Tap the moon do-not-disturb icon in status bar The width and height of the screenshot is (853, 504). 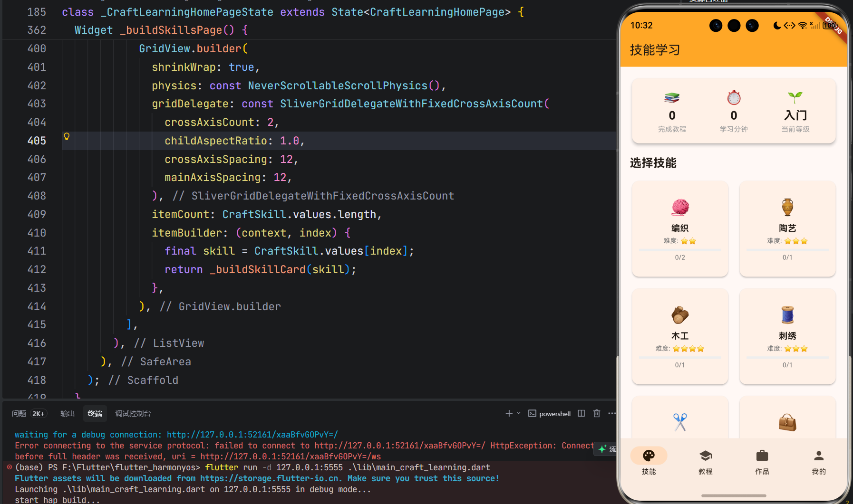777,25
